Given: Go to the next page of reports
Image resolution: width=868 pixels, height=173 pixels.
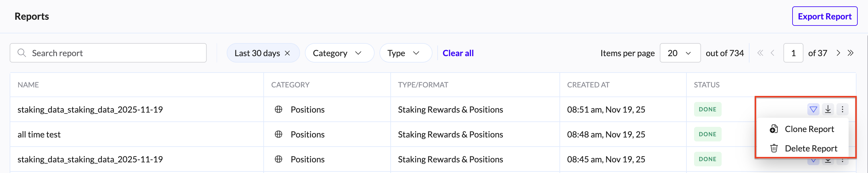Looking at the screenshot, I should (x=838, y=53).
